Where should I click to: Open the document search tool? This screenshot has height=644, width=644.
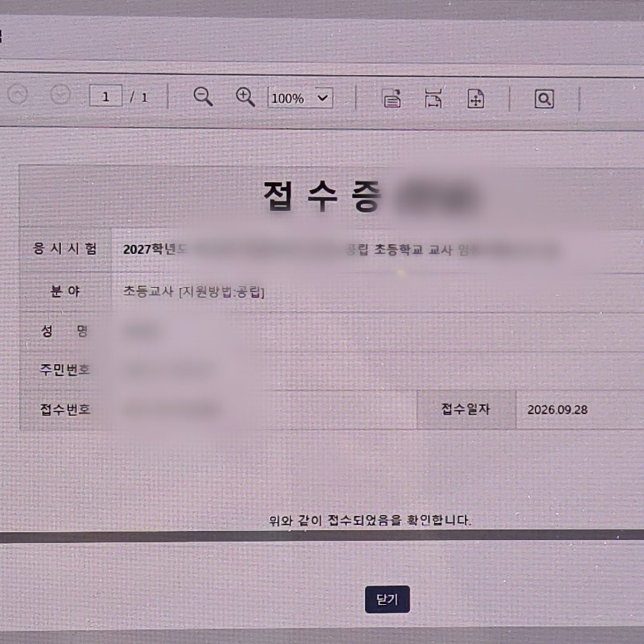544,99
